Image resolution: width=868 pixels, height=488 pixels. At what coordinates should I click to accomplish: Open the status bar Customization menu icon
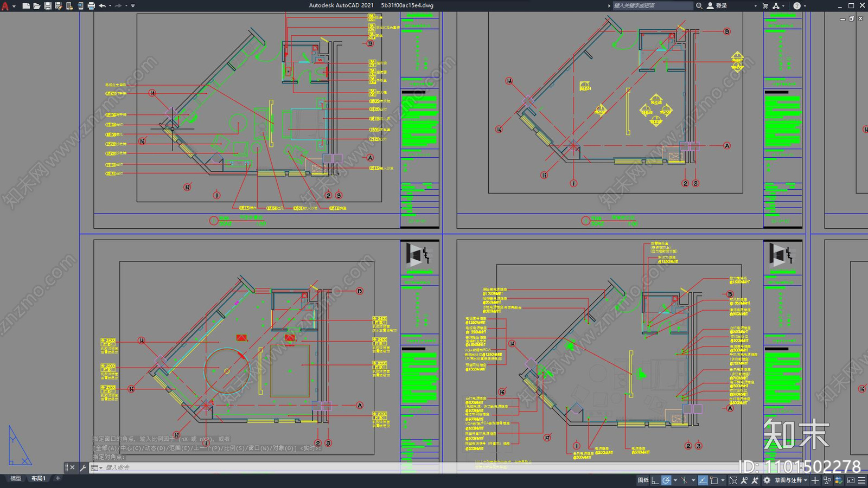pos(861,480)
